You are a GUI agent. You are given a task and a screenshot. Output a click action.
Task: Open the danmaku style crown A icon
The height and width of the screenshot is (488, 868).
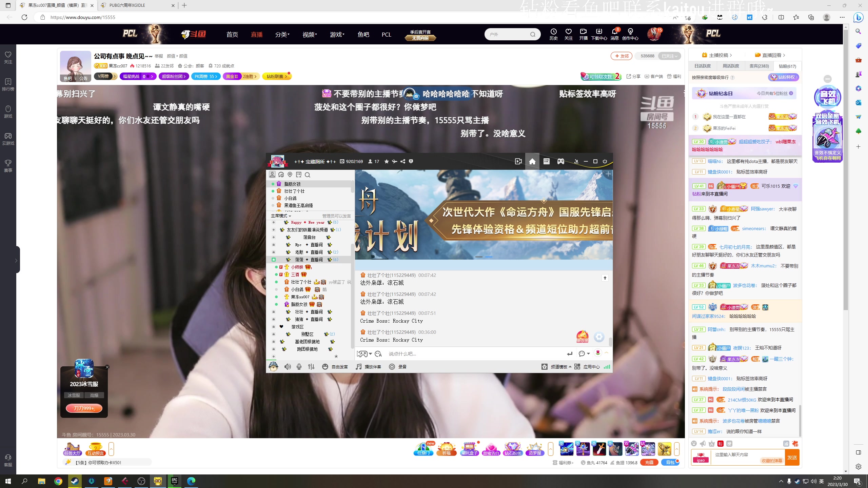711,444
